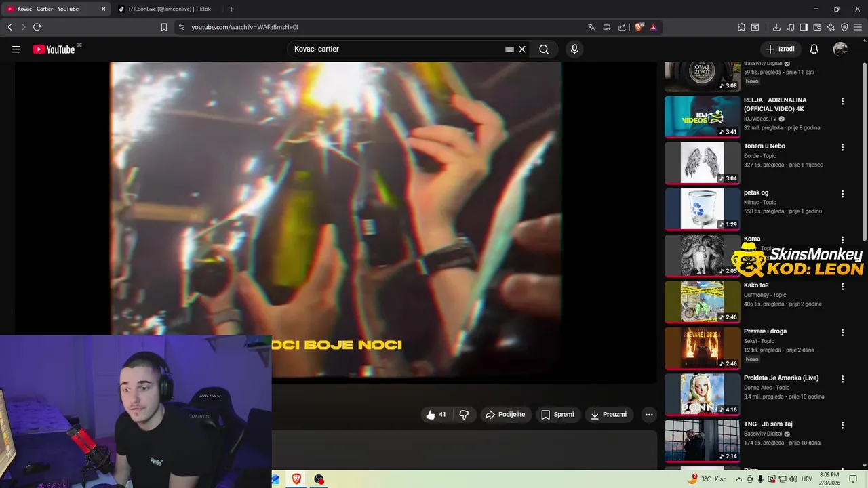
Task: Open Windows notification center
Action: pyautogui.click(x=853, y=479)
